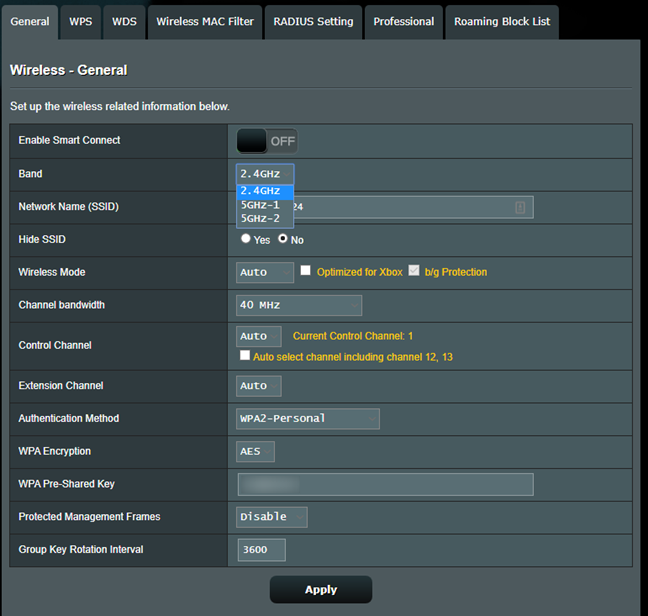Click the Apply button
Viewport: 648px width, 616px height.
tap(321, 590)
